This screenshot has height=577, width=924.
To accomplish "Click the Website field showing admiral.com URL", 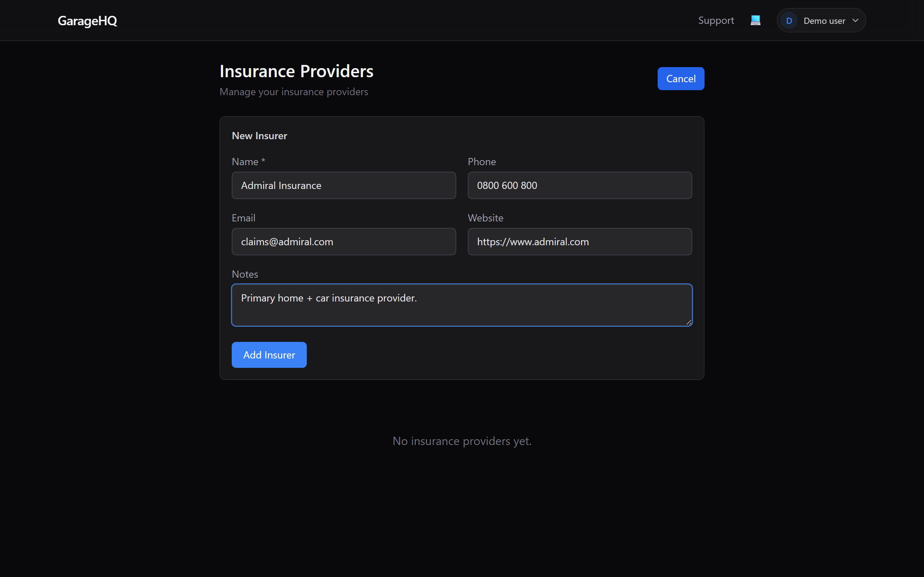I will click(x=579, y=241).
